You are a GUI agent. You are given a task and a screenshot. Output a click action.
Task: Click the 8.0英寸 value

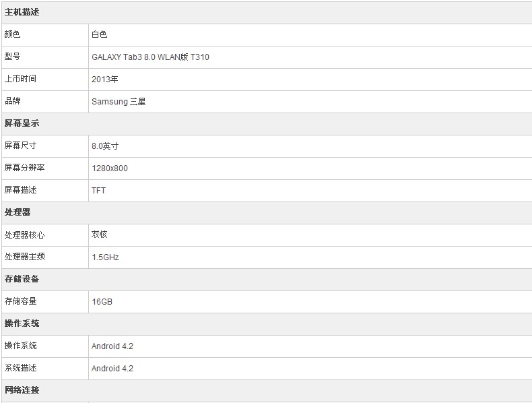(105, 146)
